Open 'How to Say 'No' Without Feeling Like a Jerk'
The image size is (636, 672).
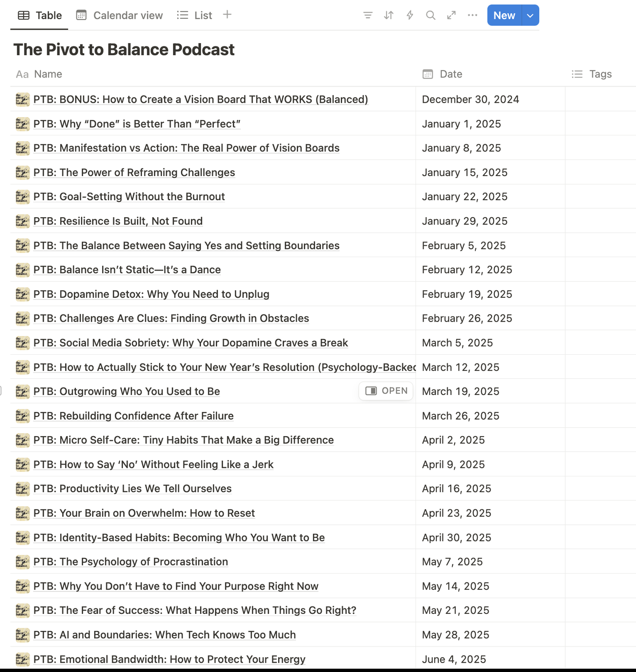(x=153, y=465)
